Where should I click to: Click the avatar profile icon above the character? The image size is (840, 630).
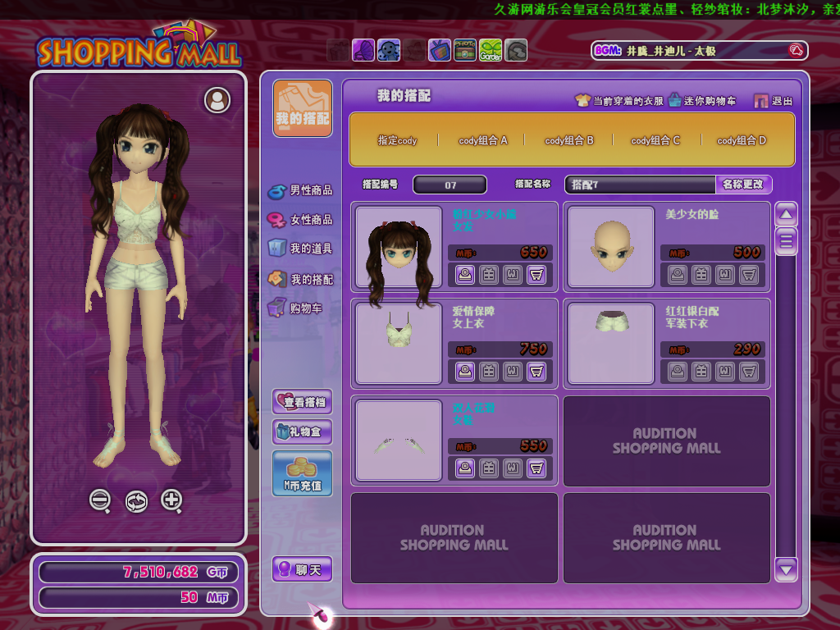coord(217,100)
